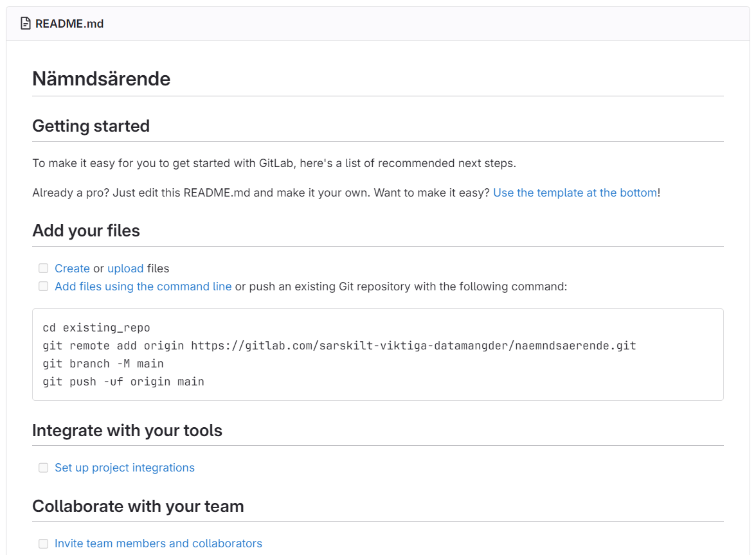Screen dimensions: 756x555
Task: Enable the Set up project integrations checkbox
Action: point(43,468)
